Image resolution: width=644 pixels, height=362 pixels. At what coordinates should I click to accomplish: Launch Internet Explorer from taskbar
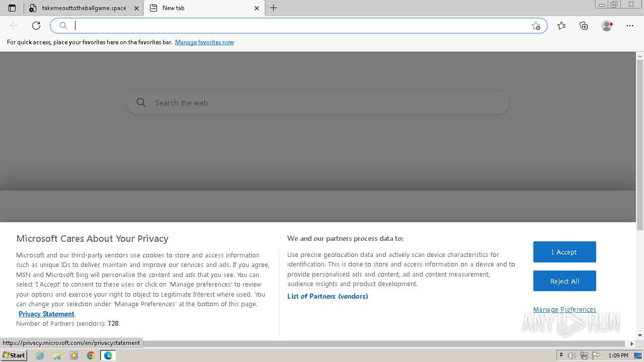(40, 355)
